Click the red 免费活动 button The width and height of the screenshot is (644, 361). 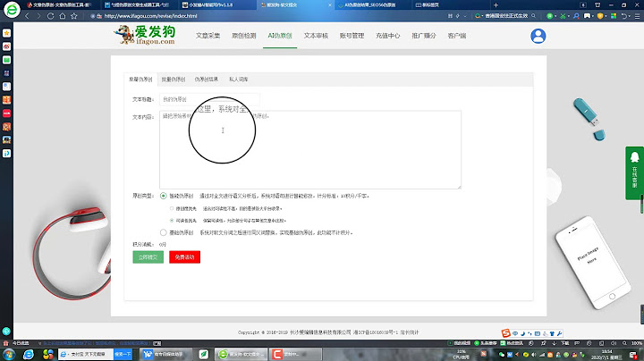pyautogui.click(x=185, y=257)
